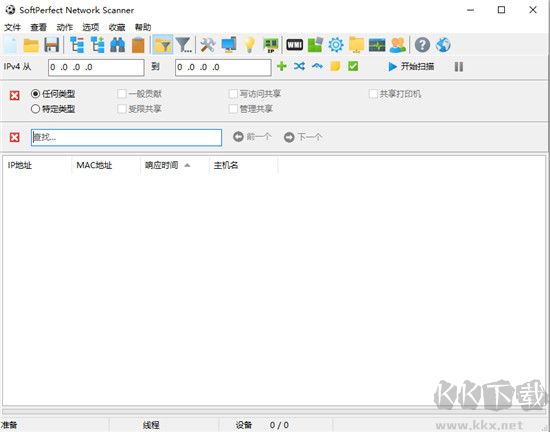This screenshot has height=432, width=550.
Task: Click the expand tree icon
Action: (x=97, y=45)
